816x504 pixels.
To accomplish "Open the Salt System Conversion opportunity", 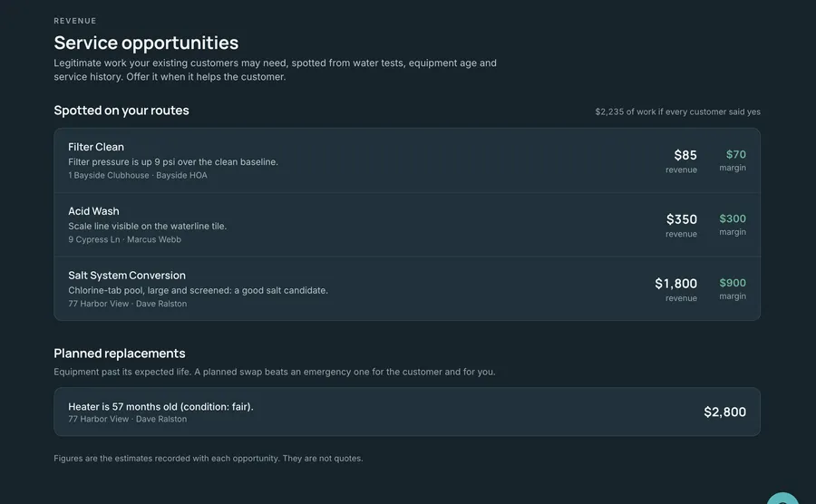I will point(407,288).
